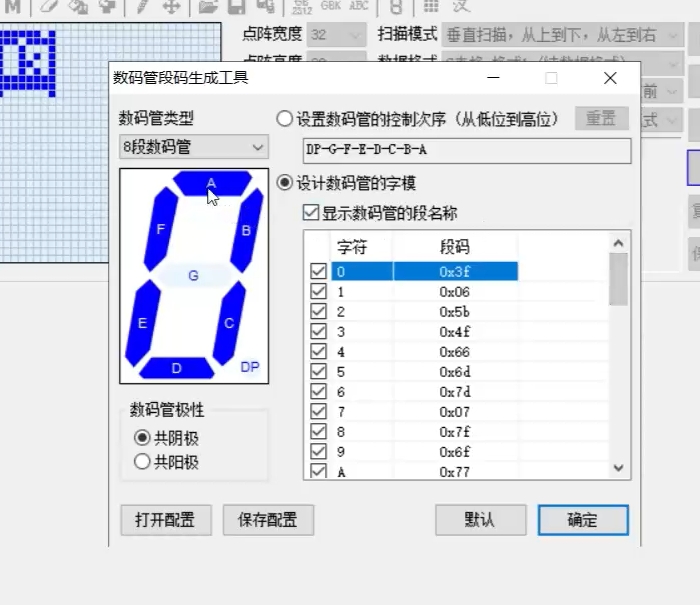
Task: Confirm with the 确定 button
Action: pos(583,520)
